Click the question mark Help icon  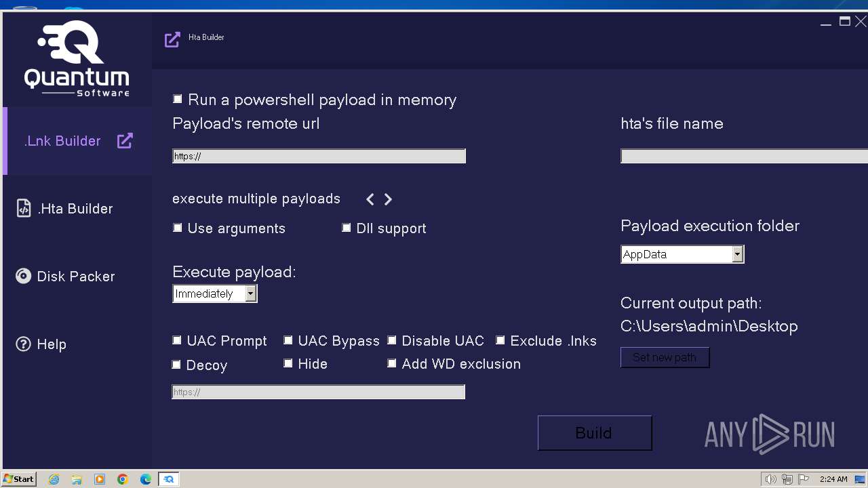[24, 344]
